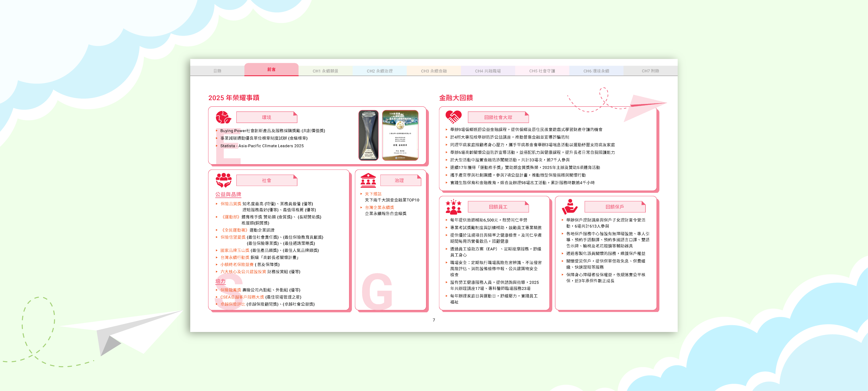This screenshot has width=868, height=391.
Task: Click the 金融大回饋 heading
Action: (456, 98)
